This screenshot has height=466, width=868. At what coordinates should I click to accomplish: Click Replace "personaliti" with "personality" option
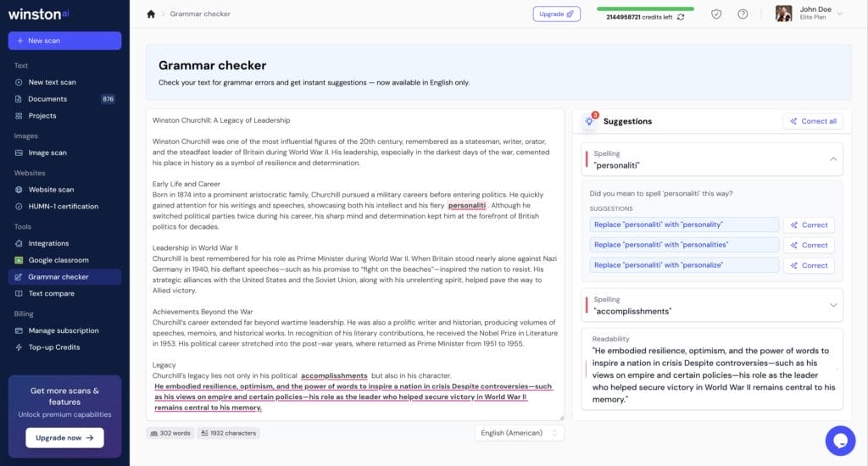coord(683,225)
